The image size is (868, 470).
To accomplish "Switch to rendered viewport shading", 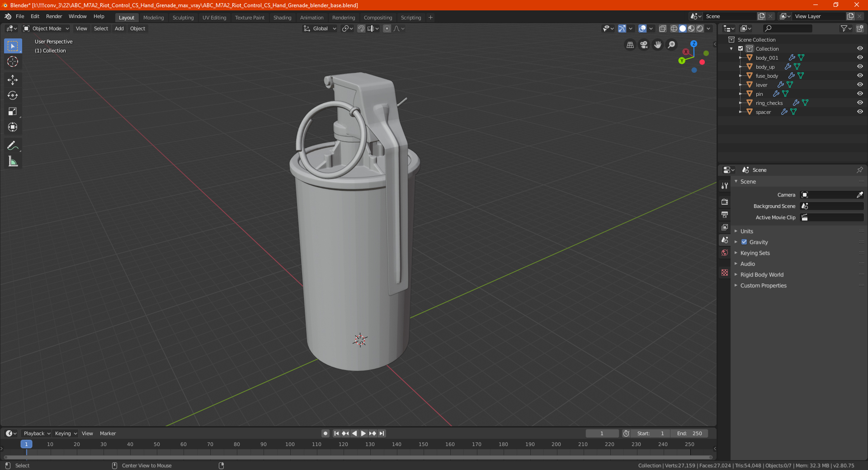I will [700, 28].
